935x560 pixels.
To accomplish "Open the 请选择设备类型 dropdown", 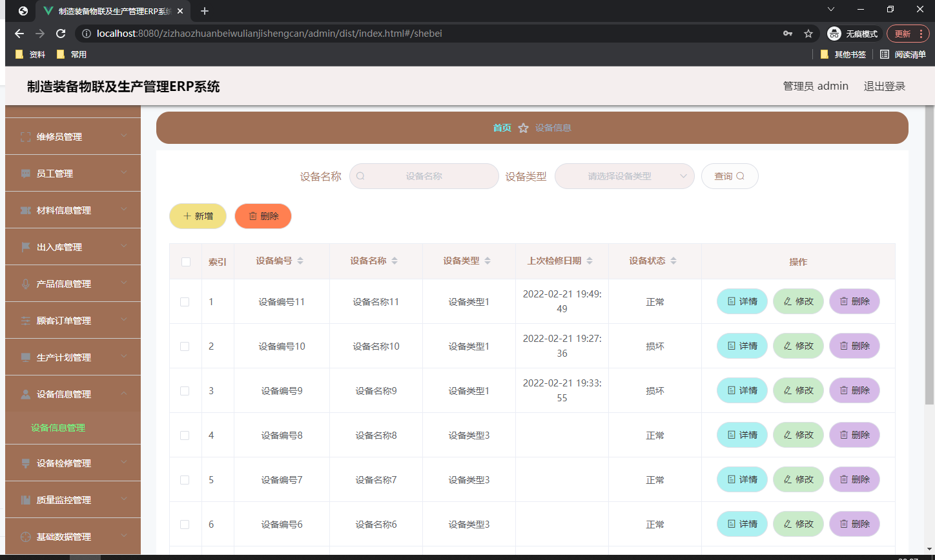I will pos(624,176).
